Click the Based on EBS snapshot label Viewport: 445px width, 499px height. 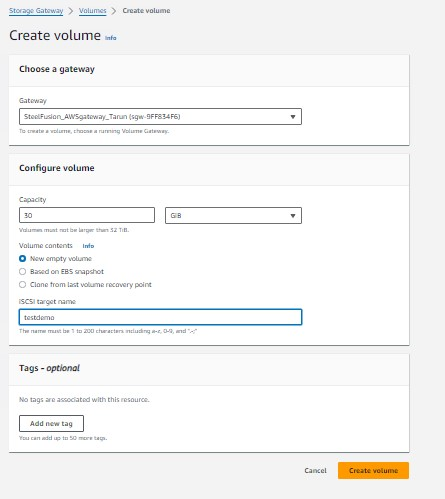[67, 272]
